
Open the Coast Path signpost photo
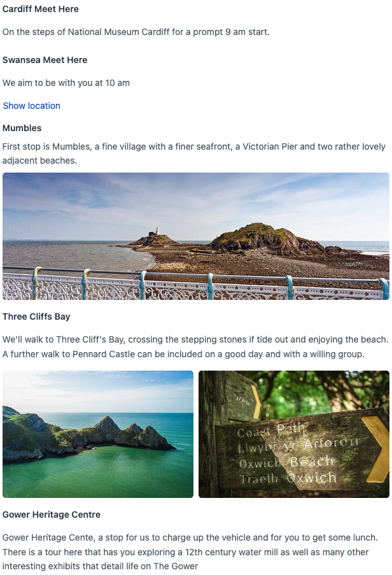pos(294,434)
